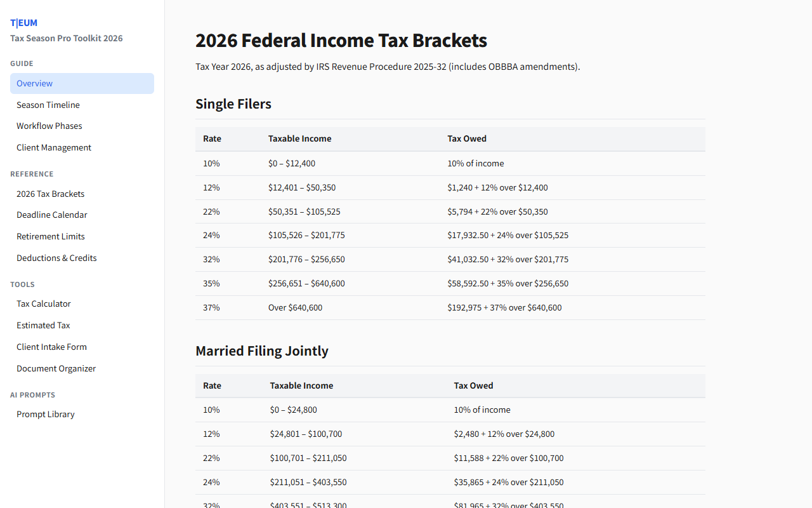Click the TEUM logo
Viewport: 812px width, 508px height.
(23, 23)
